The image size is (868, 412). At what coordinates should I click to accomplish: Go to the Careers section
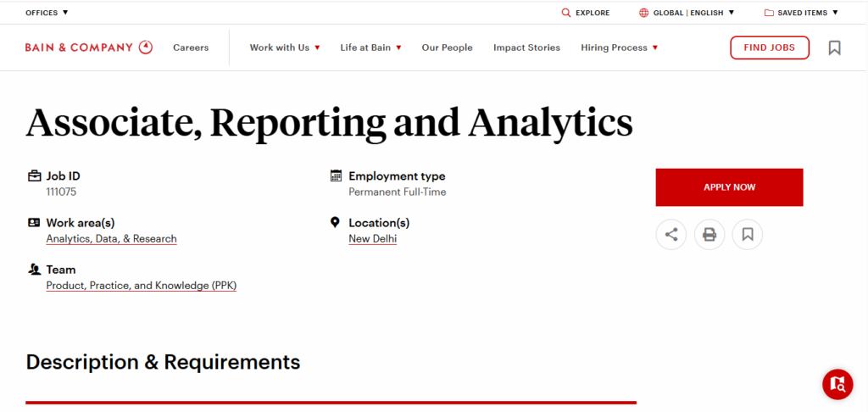(191, 47)
